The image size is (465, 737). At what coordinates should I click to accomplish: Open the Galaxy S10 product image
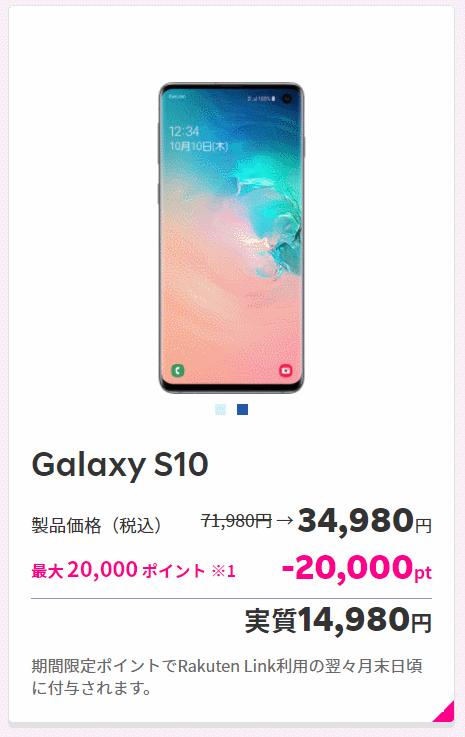coord(231,238)
